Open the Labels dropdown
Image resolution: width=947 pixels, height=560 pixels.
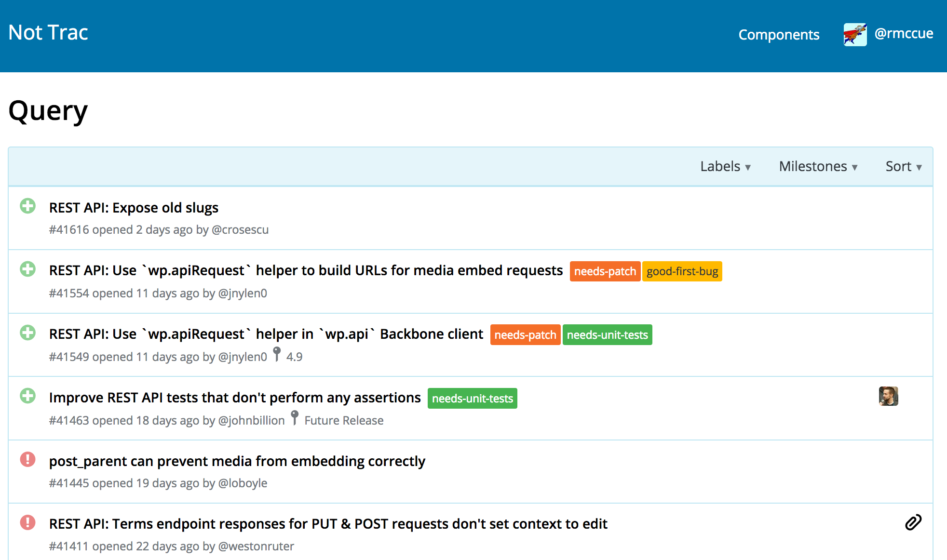coord(725,167)
